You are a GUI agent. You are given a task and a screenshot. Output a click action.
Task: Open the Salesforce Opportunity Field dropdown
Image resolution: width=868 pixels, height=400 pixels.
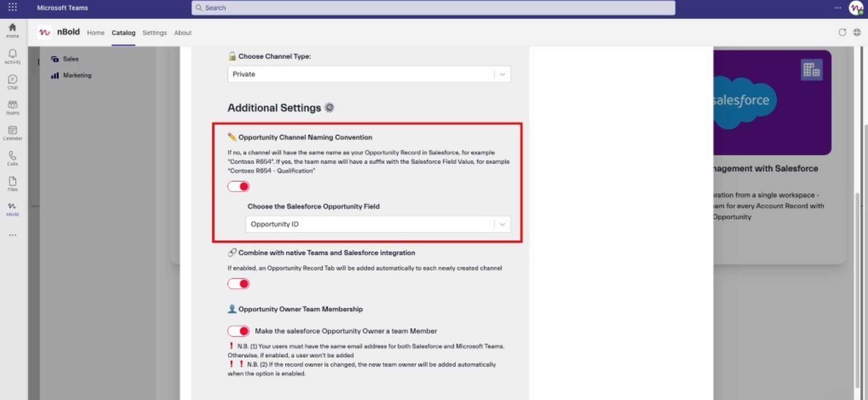378,224
